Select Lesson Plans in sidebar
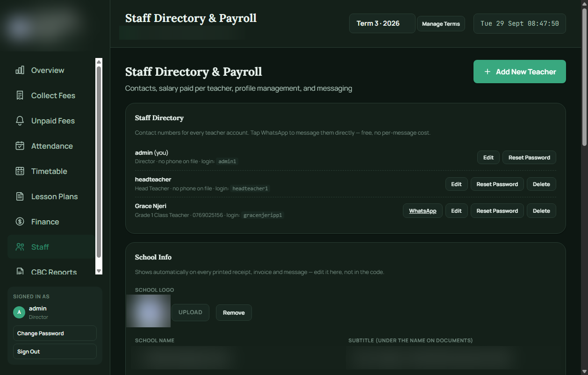588x375 pixels. (x=51, y=196)
